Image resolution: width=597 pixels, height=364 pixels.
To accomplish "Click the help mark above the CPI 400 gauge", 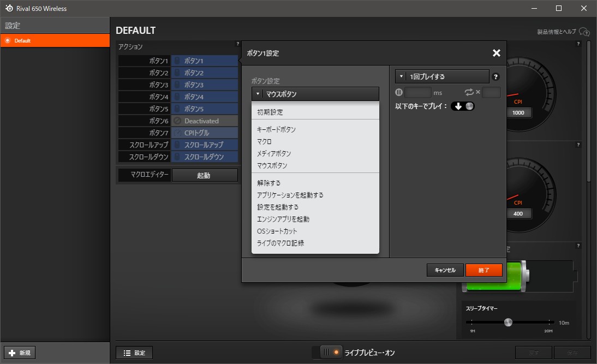I will pos(578,145).
